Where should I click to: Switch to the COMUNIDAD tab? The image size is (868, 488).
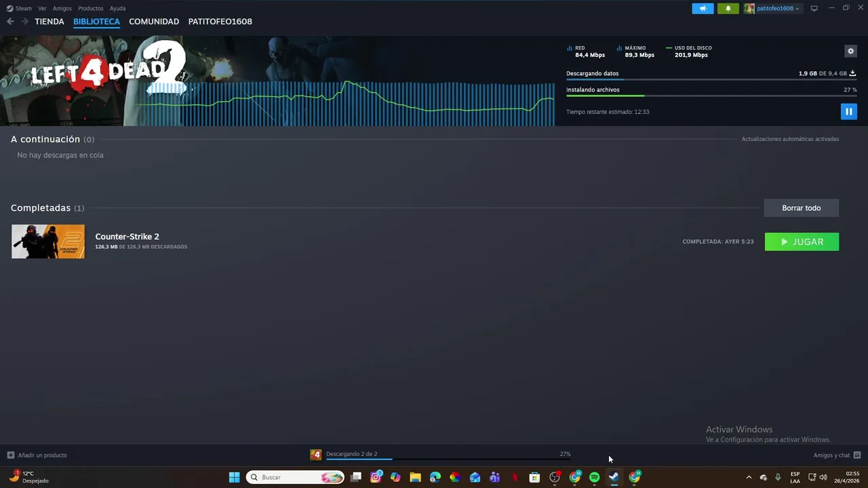point(154,21)
